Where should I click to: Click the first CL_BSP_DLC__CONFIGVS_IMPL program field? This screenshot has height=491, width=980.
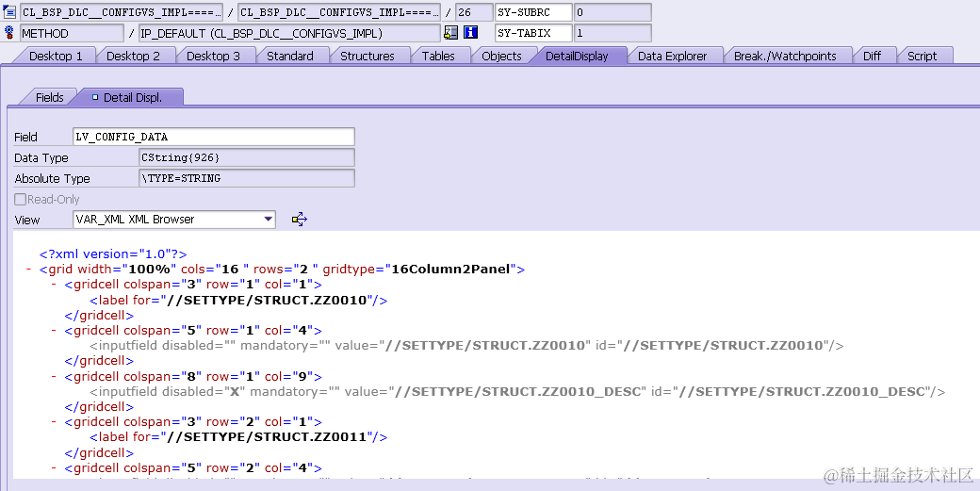click(x=122, y=12)
